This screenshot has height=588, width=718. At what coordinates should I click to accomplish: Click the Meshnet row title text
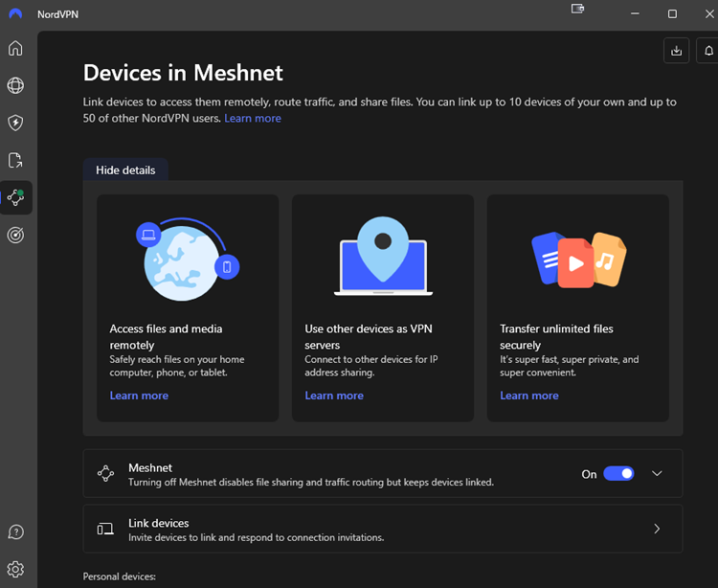[x=150, y=467]
